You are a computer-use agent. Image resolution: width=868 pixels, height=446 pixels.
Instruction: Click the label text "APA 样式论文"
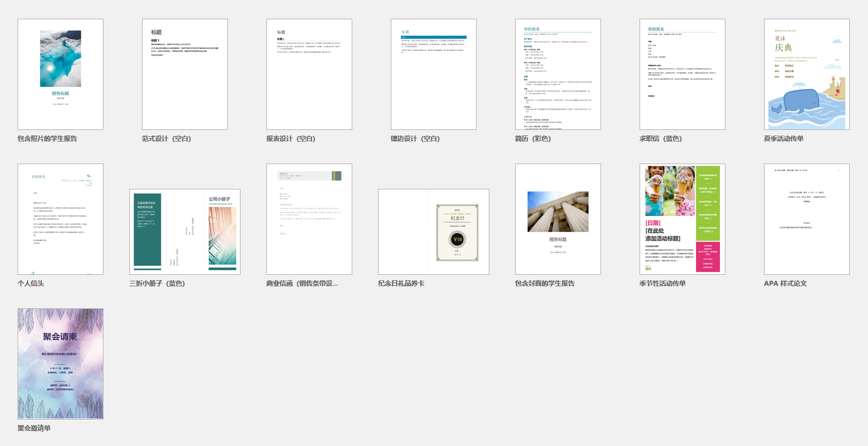pyautogui.click(x=785, y=284)
